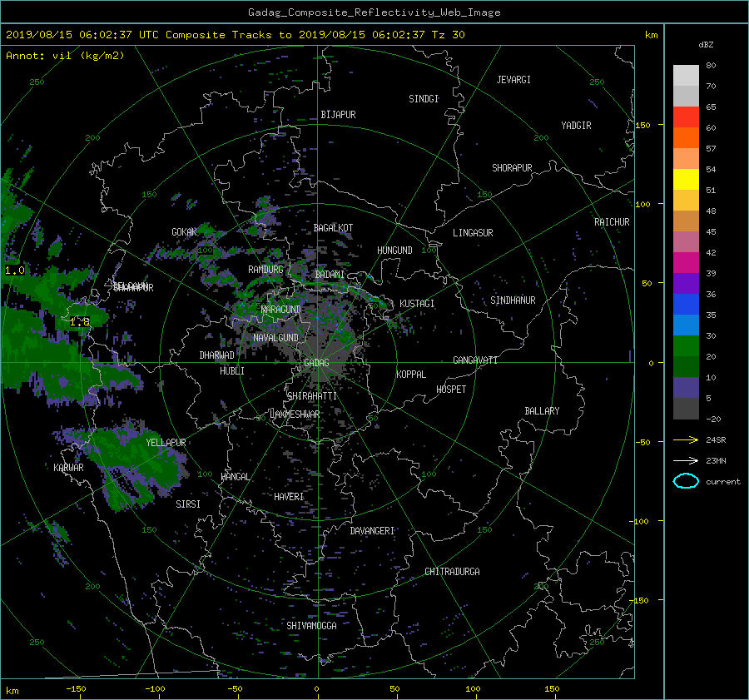Click the RAICHUR city label
The image size is (749, 700).
click(612, 222)
